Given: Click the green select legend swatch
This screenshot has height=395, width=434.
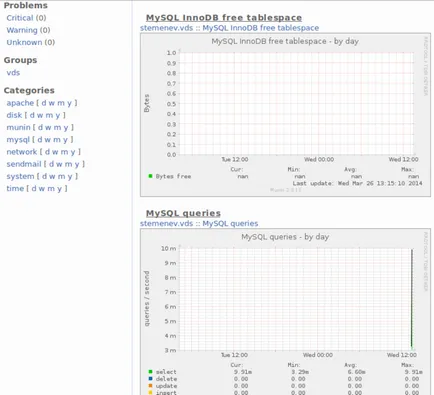Looking at the screenshot, I should click(150, 371).
